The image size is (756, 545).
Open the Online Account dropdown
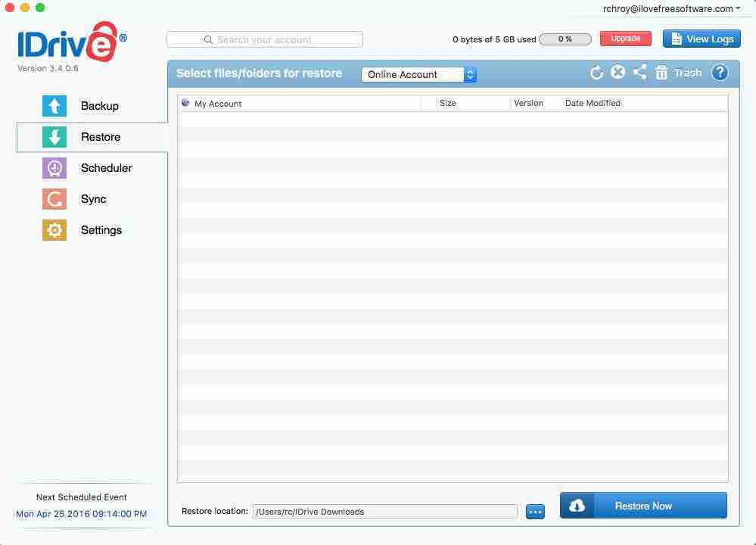[x=419, y=74]
